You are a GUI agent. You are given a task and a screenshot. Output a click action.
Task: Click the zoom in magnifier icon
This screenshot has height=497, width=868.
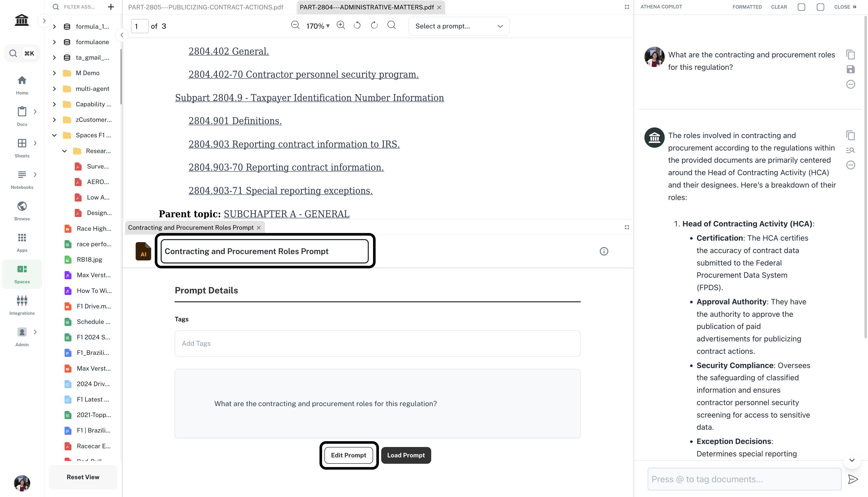pos(341,26)
